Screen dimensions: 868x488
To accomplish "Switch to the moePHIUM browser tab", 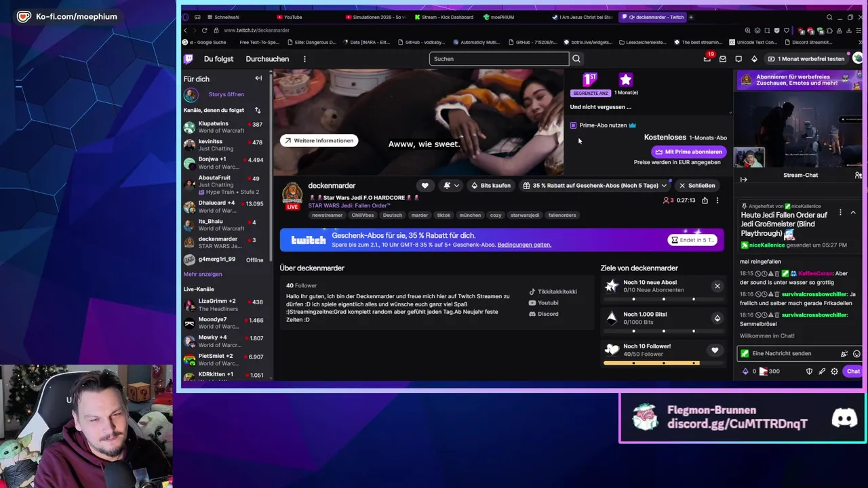I will [500, 17].
